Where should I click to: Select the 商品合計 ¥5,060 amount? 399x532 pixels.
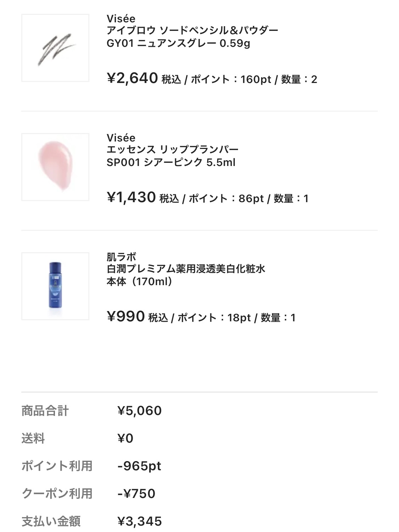[139, 411]
